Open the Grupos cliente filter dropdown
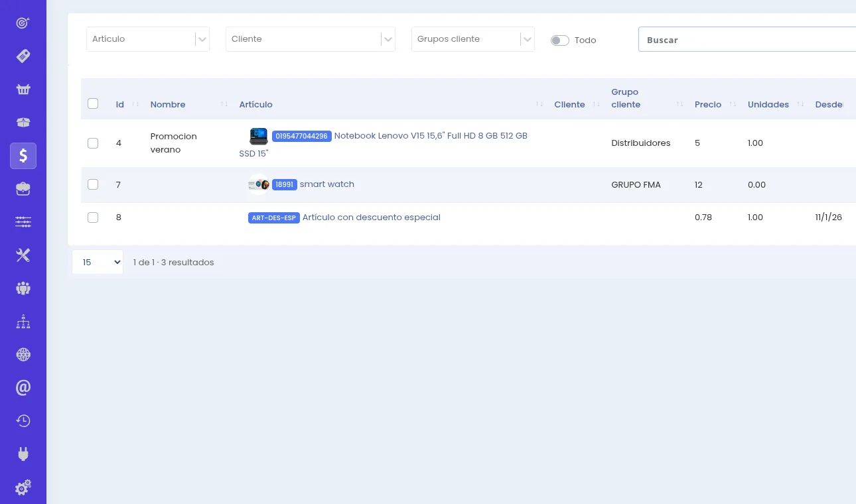The width and height of the screenshot is (856, 504). (x=473, y=39)
